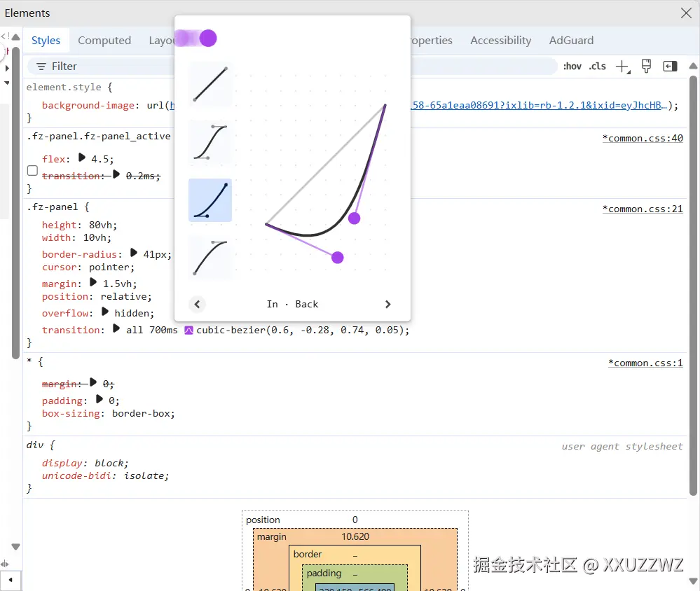Screen dimensions: 700x591
Task: Toggle the .cls class editor
Action: (x=597, y=67)
